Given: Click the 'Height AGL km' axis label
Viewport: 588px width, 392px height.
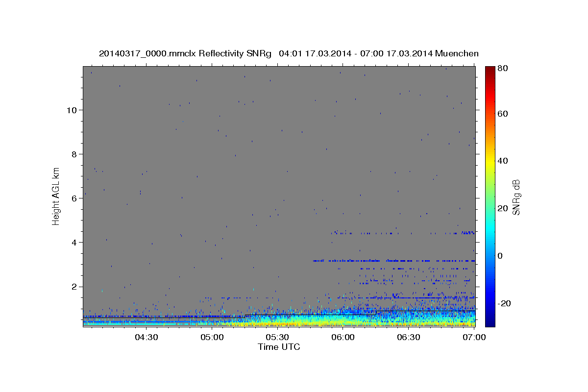Looking at the screenshot, I should tap(56, 196).
